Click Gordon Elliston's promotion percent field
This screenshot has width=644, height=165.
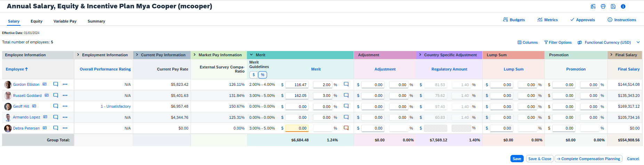pyautogui.click(x=590, y=84)
